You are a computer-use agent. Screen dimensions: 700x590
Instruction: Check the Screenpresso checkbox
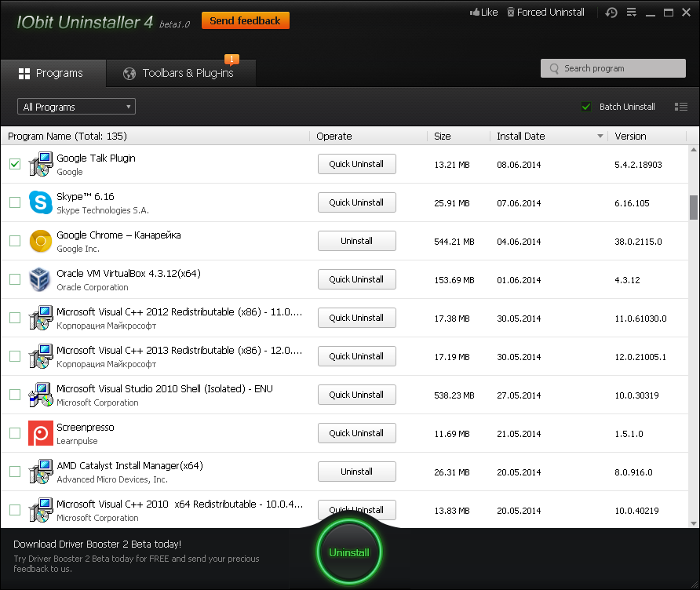pyautogui.click(x=15, y=433)
